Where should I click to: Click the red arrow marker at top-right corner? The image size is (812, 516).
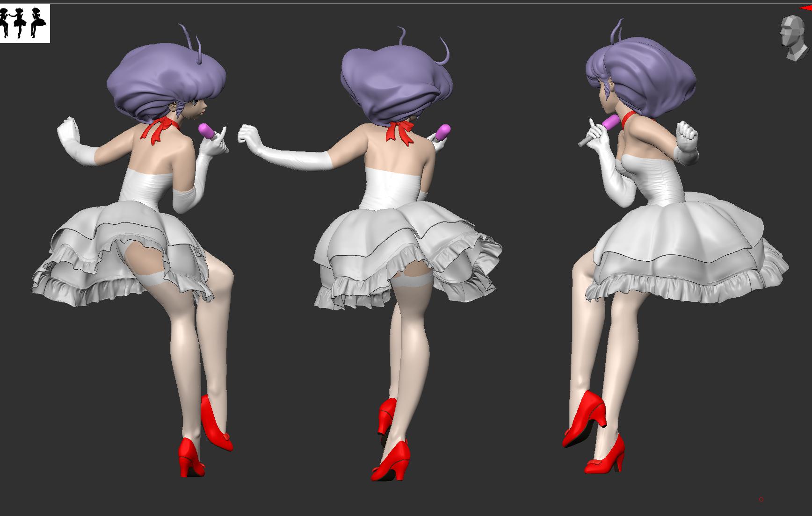[807, 8]
